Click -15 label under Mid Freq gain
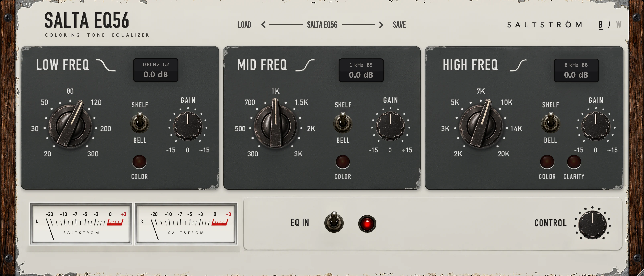Image resolution: width=644 pixels, height=276 pixels. pyautogui.click(x=373, y=150)
